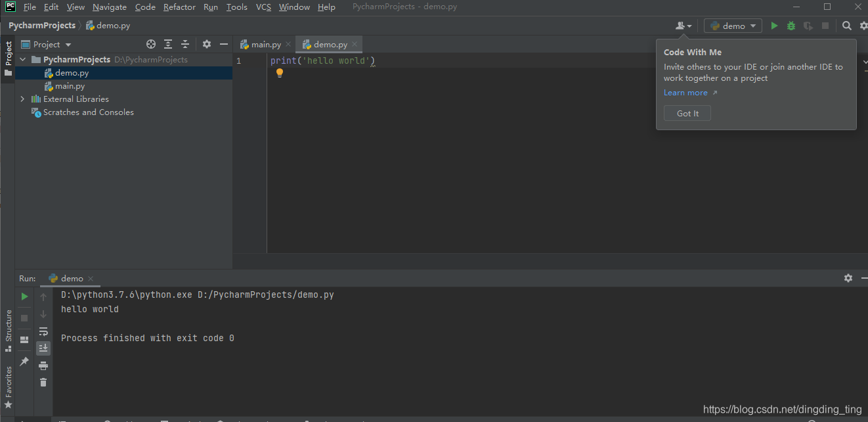The width and height of the screenshot is (868, 422).
Task: Open the Refactor menu
Action: coord(179,7)
